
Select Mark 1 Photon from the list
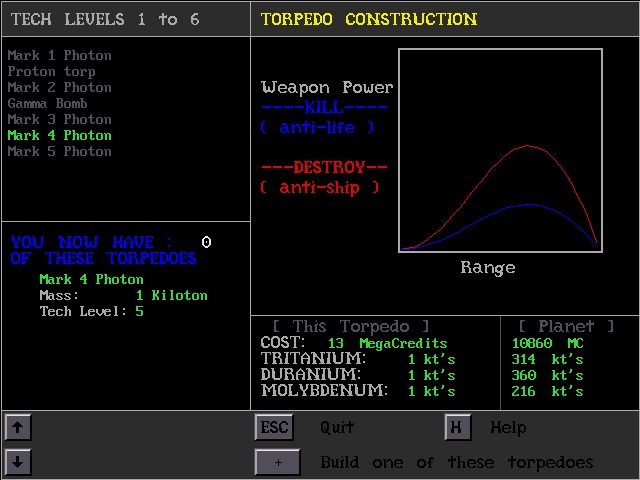59,55
